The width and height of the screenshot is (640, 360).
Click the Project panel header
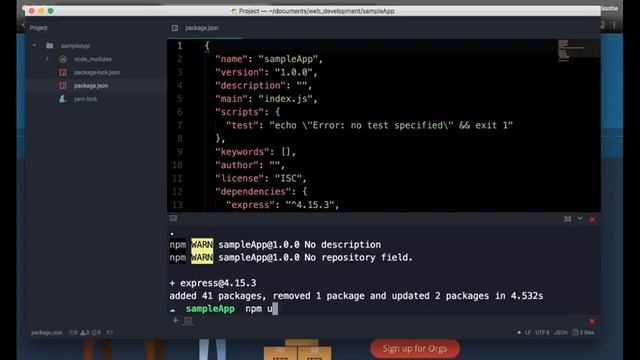click(38, 28)
